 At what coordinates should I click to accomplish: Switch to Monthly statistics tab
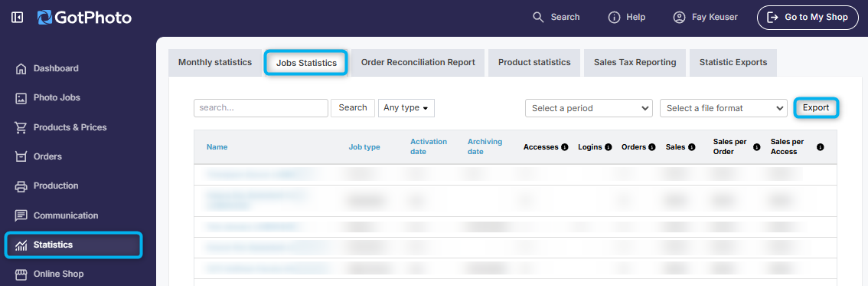[215, 63]
